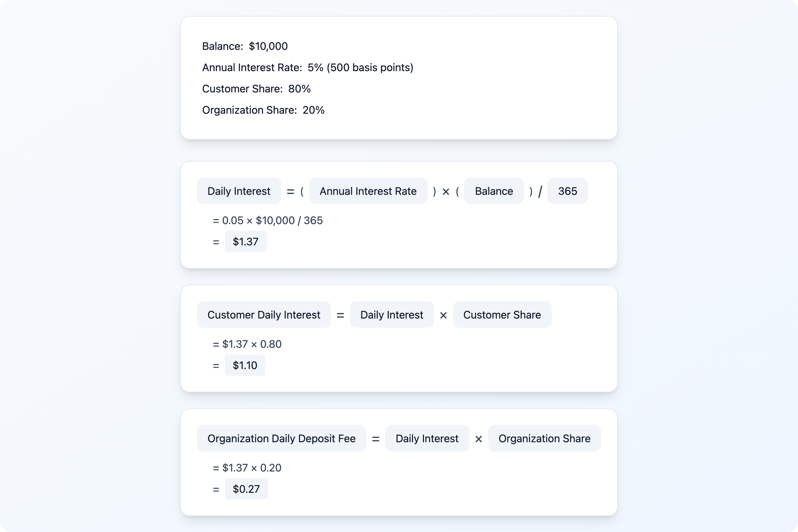Click Daily Interest chip in organization formula
This screenshot has width=798, height=532.
(427, 438)
